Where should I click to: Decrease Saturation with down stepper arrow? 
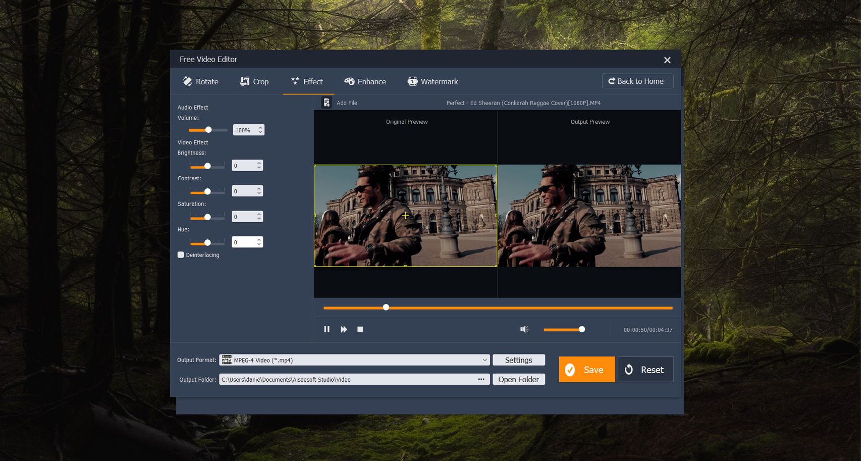(x=259, y=219)
